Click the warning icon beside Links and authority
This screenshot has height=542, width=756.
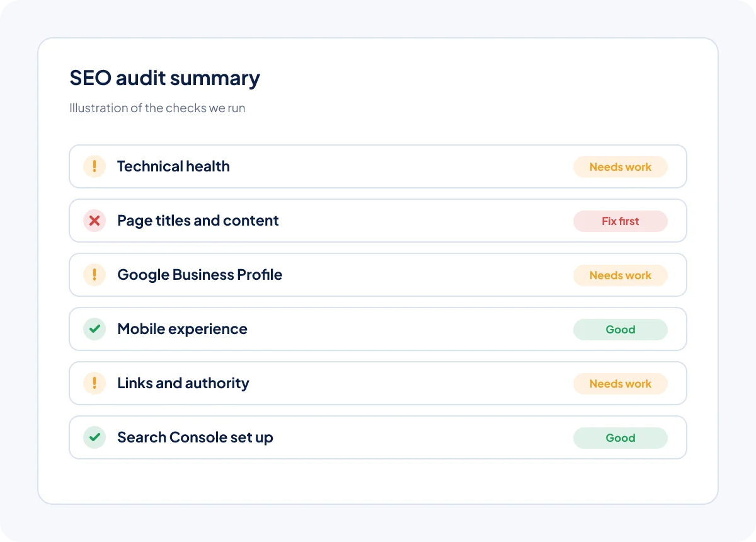pyautogui.click(x=94, y=383)
